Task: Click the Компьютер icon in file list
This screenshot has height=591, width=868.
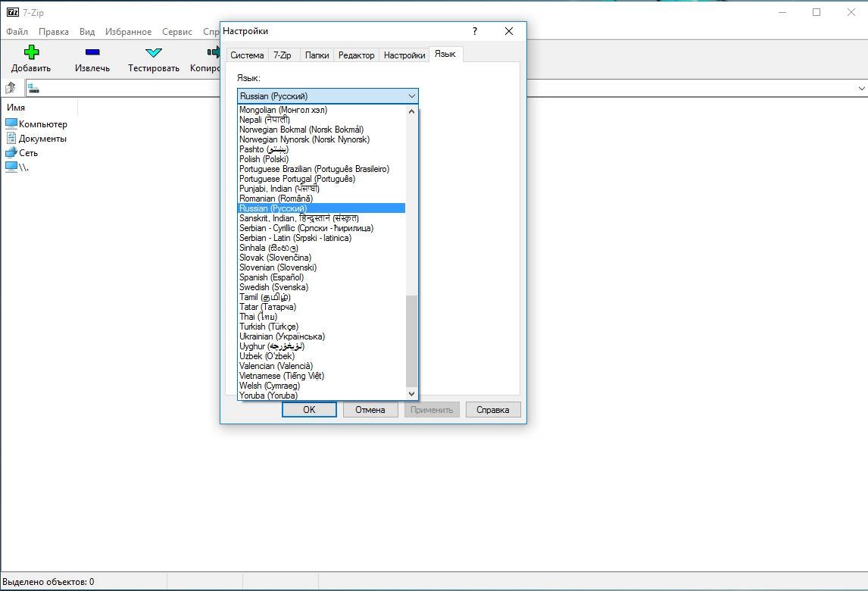Action: tap(11, 124)
